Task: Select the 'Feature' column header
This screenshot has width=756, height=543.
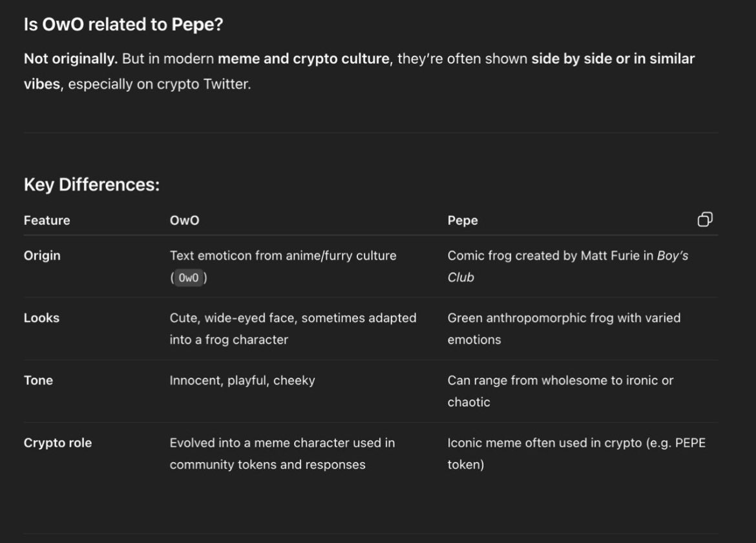Action: point(47,220)
